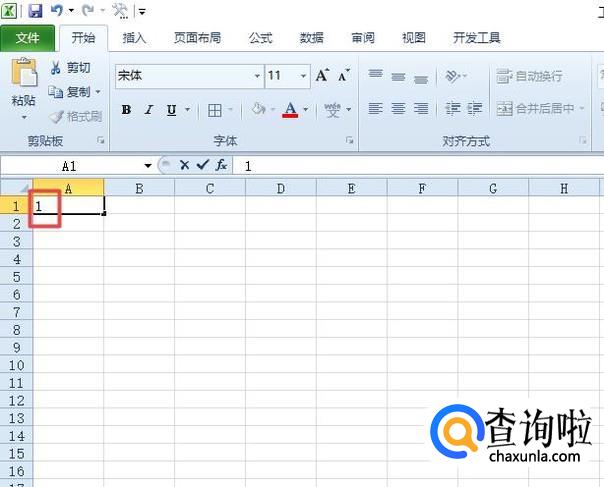Click the Save icon in quick access toolbar

(x=35, y=10)
